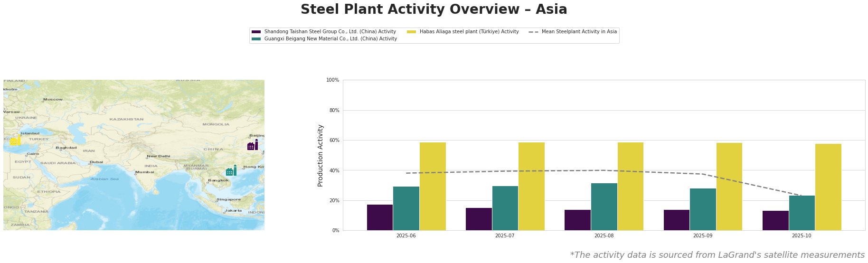Screen dimensions: 868x263
Task: Click the chart title Steel Plant Activity Overview
Action: pos(434,9)
